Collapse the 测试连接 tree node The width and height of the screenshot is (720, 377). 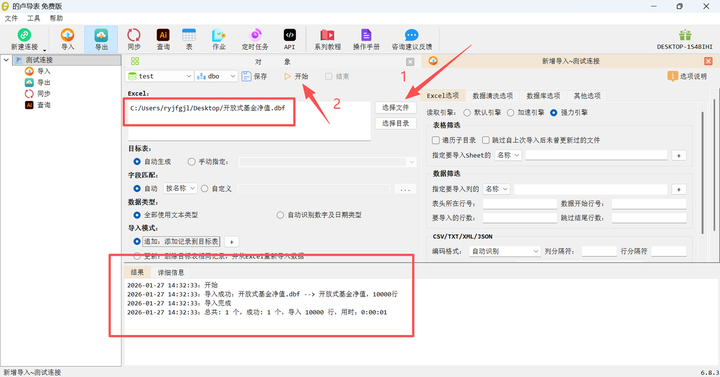pyautogui.click(x=6, y=60)
